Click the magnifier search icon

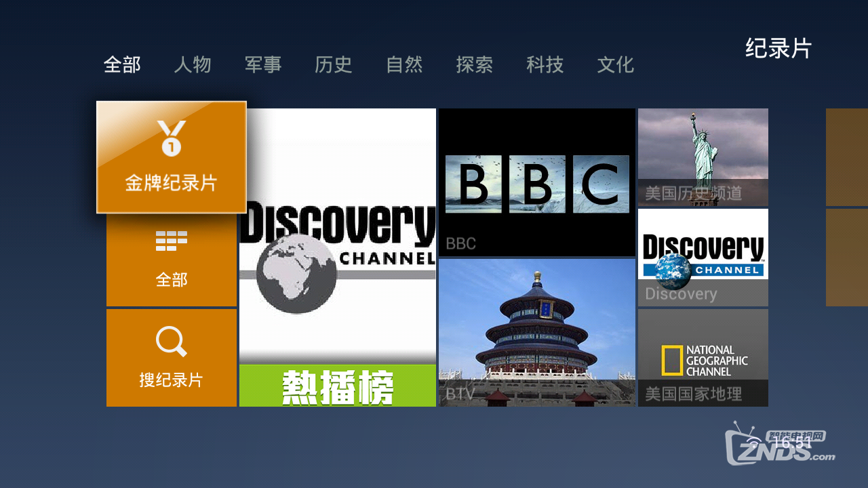click(x=171, y=342)
